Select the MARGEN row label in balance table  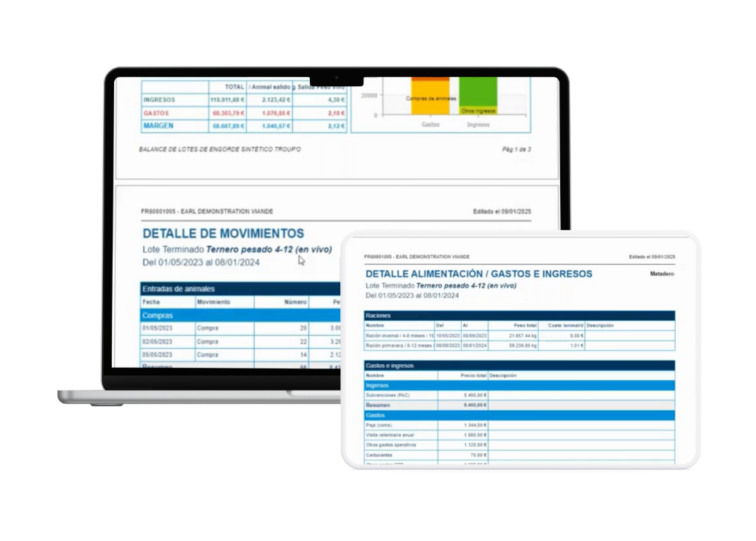pos(159,126)
